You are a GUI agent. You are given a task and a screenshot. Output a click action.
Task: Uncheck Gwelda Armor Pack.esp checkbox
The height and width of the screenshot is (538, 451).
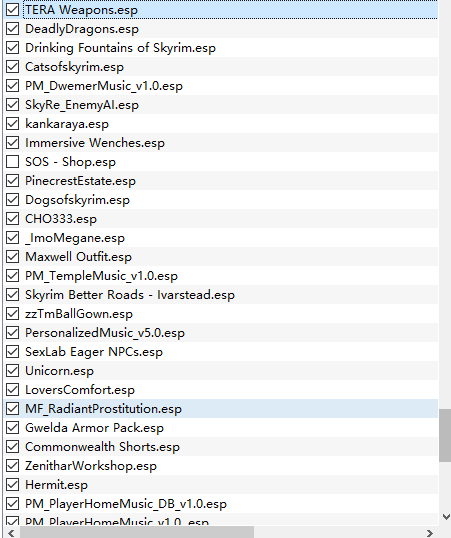(x=13, y=428)
